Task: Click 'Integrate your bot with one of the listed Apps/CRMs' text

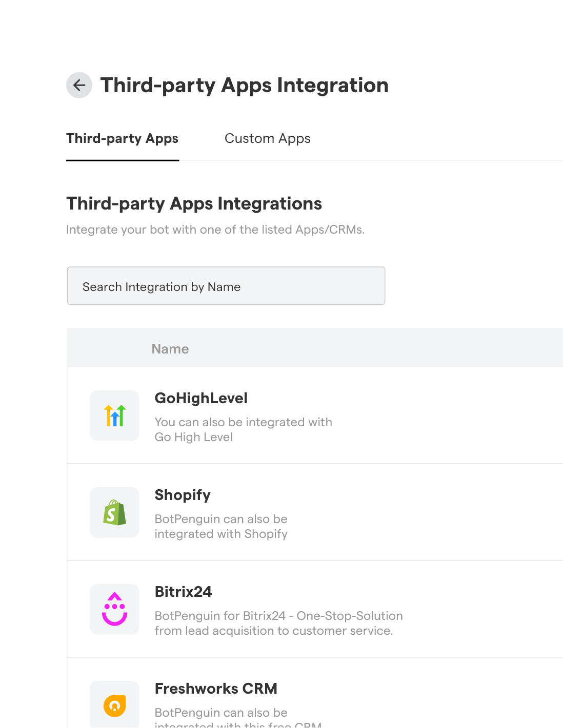Action: [215, 230]
